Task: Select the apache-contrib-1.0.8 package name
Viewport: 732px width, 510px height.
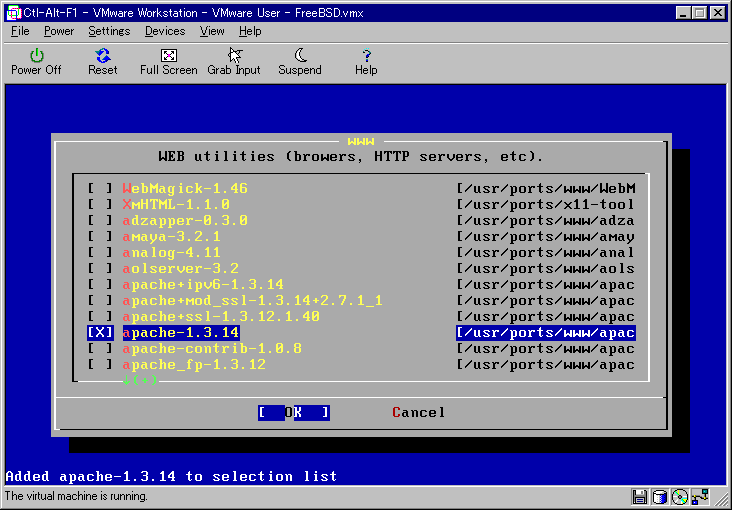Action: click(x=212, y=348)
